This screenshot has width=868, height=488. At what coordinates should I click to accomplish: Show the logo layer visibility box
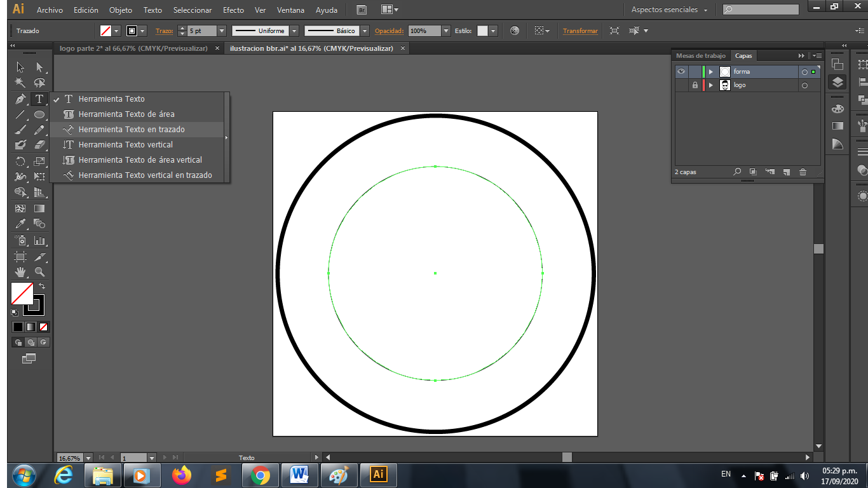click(x=681, y=85)
